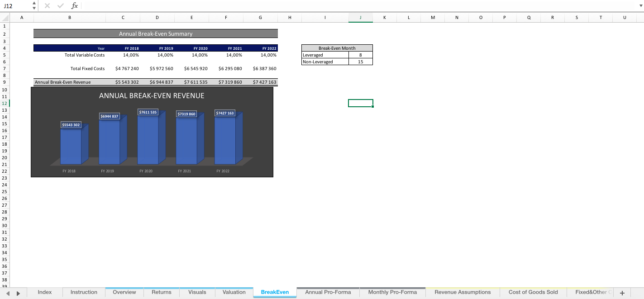Switch to the Valuation sheet tab
Screen dimensions: 644x299
(x=234, y=292)
